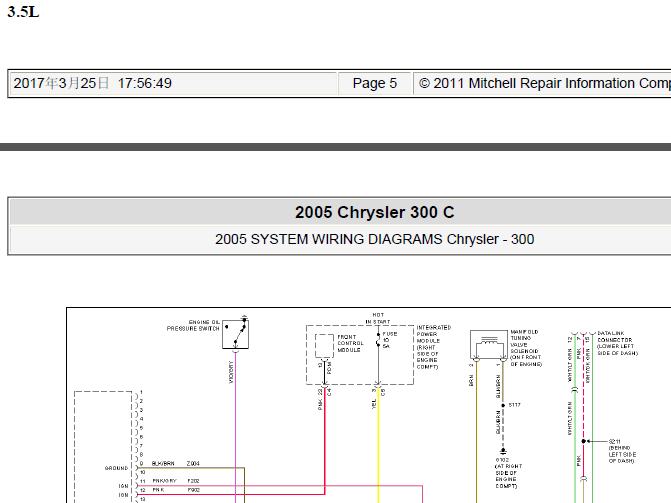Click the "ENGINE OIL PRESSURE SWITCH" label
Viewport: 671px width, 503px height.
pyautogui.click(x=193, y=325)
